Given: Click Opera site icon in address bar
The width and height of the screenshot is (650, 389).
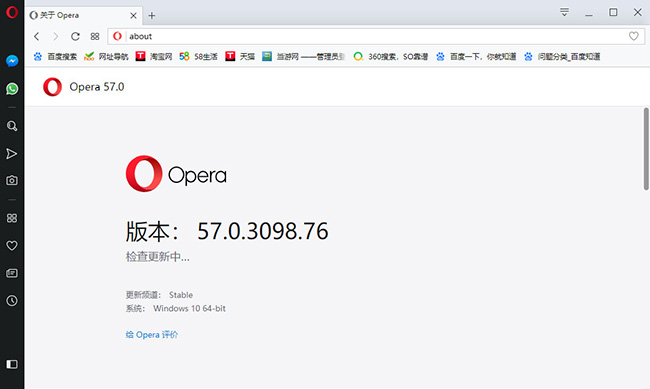Looking at the screenshot, I should tap(117, 36).
